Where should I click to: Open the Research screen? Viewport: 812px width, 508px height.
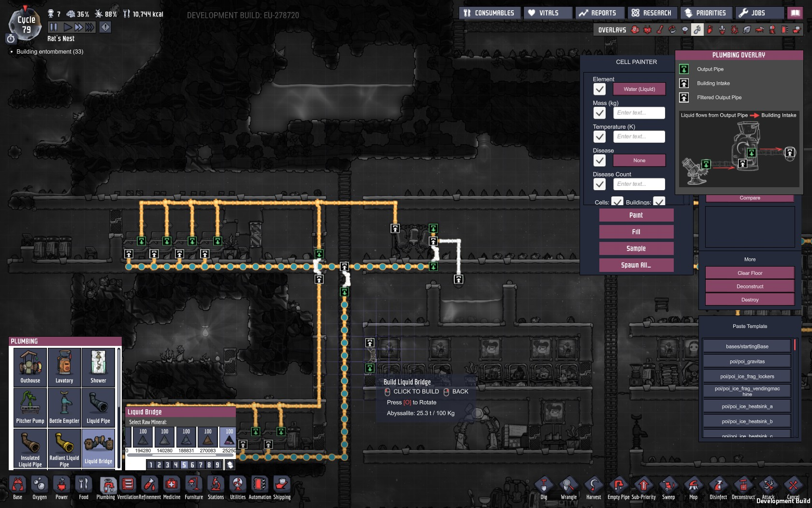[x=652, y=13]
